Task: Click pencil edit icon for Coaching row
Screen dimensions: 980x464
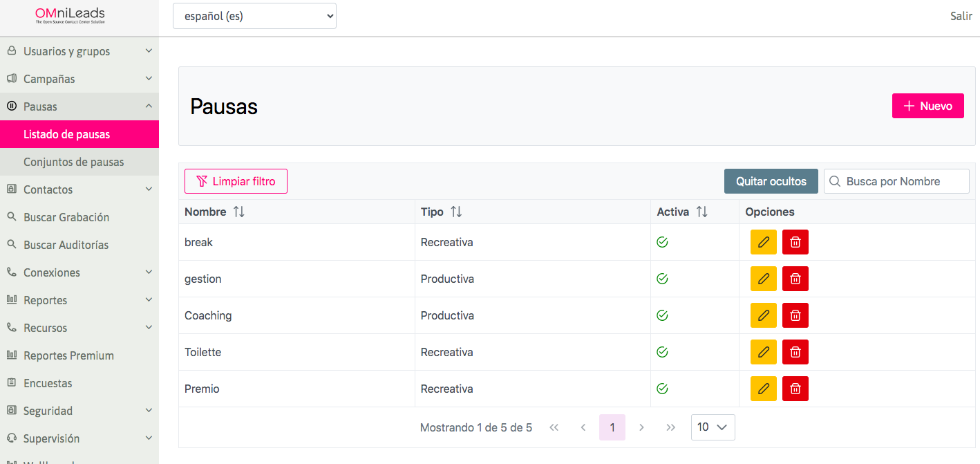Action: pos(763,315)
